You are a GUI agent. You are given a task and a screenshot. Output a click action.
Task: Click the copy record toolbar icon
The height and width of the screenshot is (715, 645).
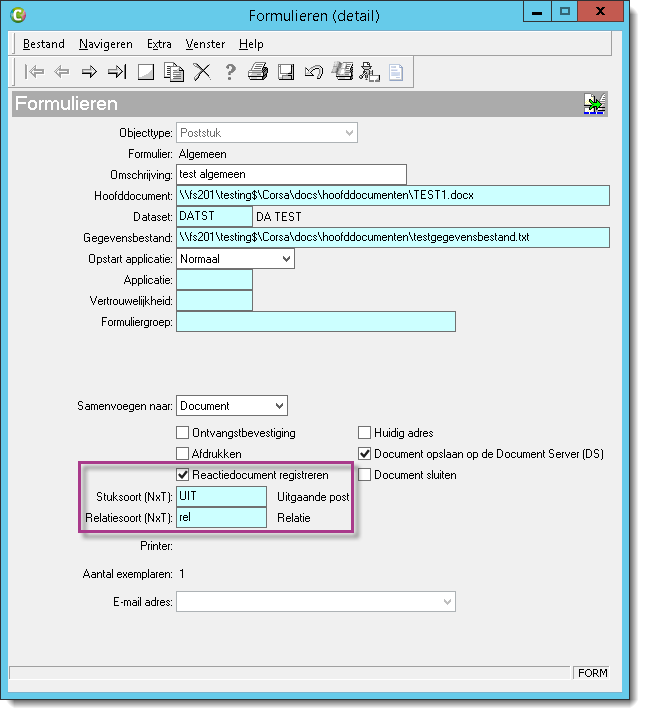pyautogui.click(x=174, y=72)
